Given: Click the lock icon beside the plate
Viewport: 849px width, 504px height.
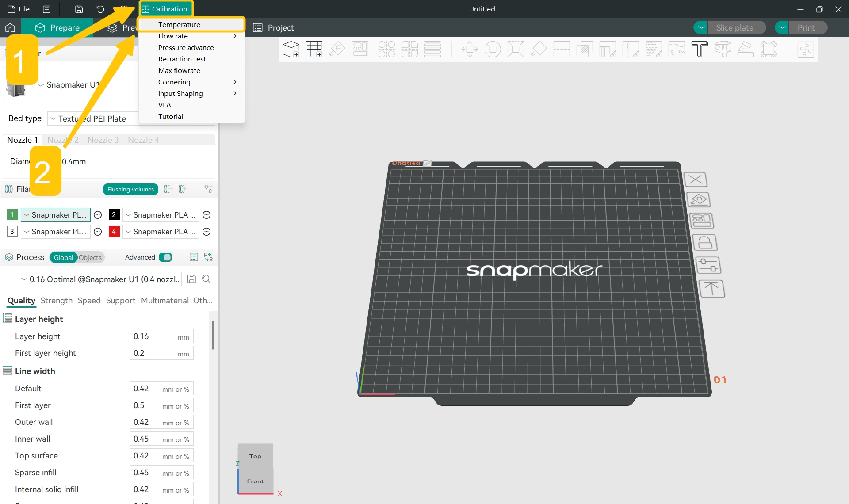Looking at the screenshot, I should click(x=704, y=242).
